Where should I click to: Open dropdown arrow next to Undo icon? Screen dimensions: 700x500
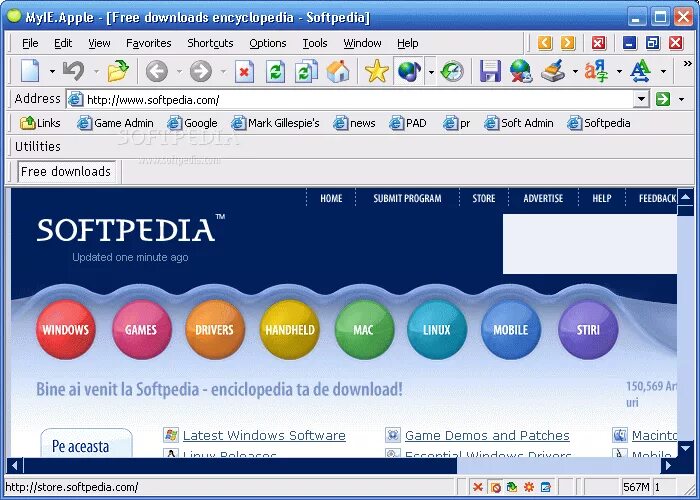tap(96, 71)
